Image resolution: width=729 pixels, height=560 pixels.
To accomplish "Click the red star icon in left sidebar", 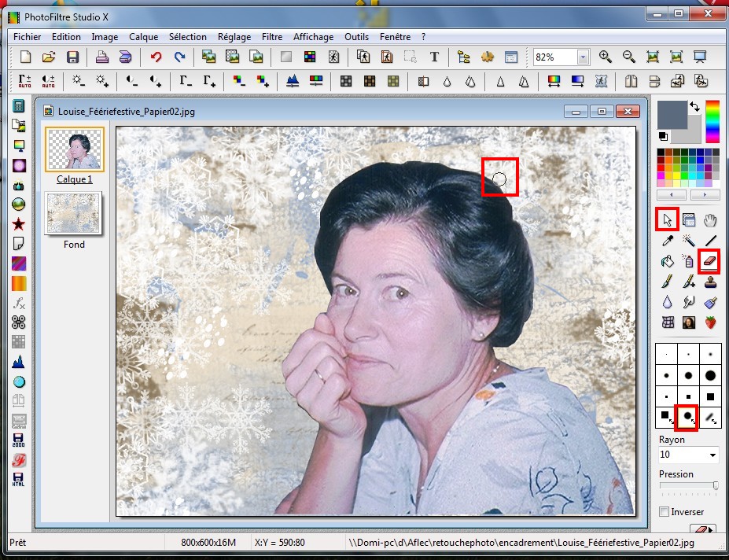I will pos(19,224).
